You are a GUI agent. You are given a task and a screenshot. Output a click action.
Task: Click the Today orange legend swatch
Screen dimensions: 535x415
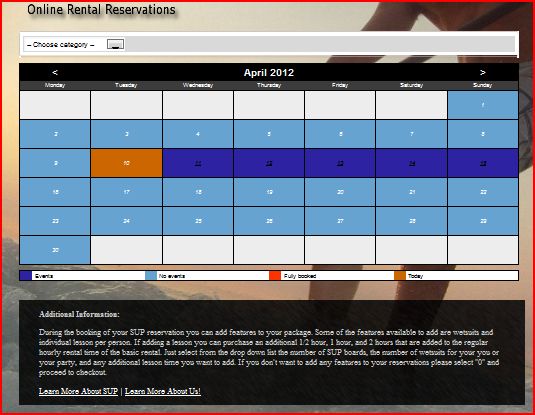[400, 276]
